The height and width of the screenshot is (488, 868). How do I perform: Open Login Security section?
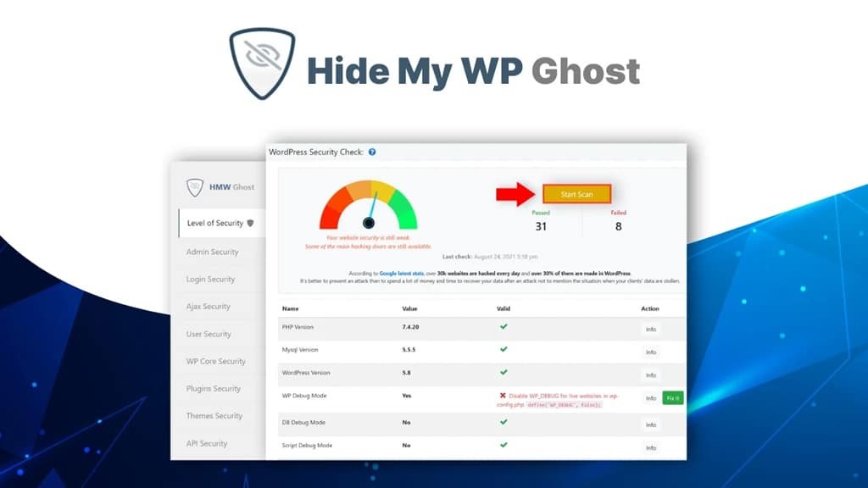tap(210, 280)
